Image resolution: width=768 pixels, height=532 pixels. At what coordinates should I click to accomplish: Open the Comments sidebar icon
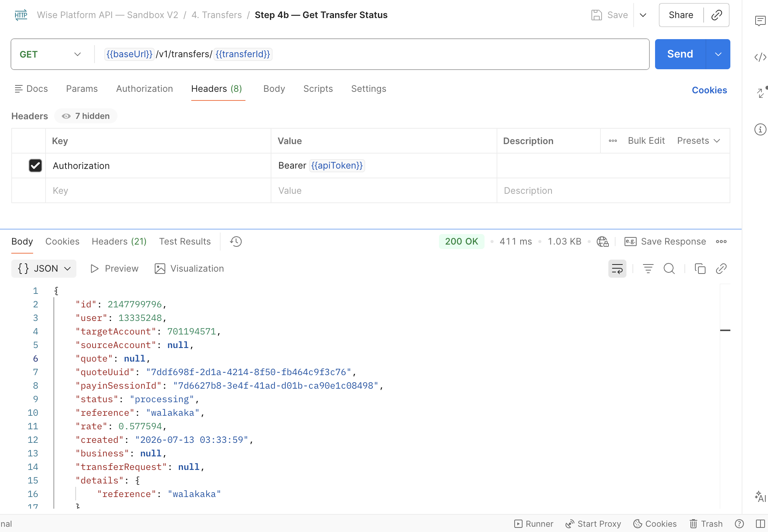pyautogui.click(x=760, y=21)
